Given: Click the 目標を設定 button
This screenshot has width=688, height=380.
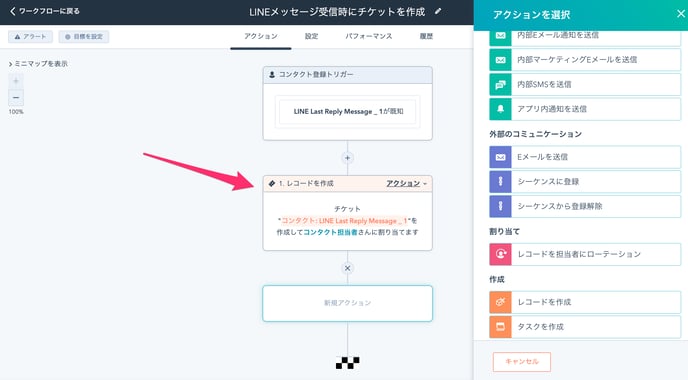Looking at the screenshot, I should (84, 37).
